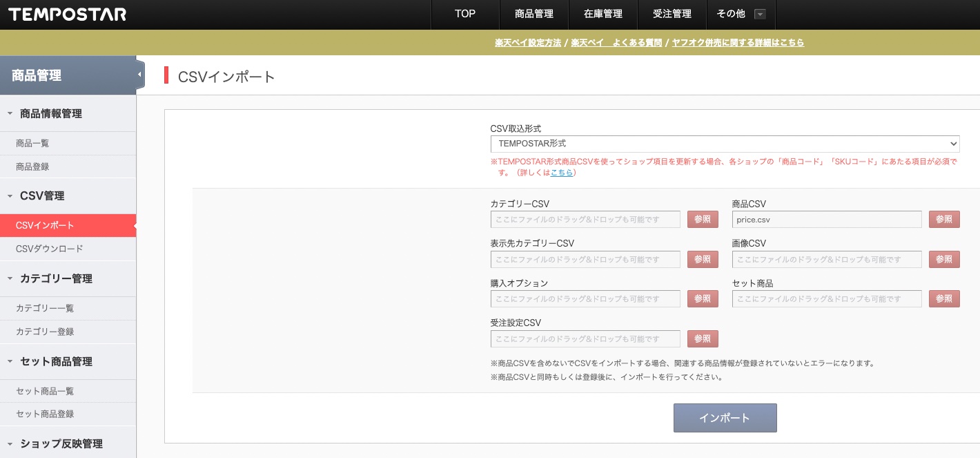Click the 受注設定CSV file input field
Viewport: 980px width, 458px height.
point(585,339)
